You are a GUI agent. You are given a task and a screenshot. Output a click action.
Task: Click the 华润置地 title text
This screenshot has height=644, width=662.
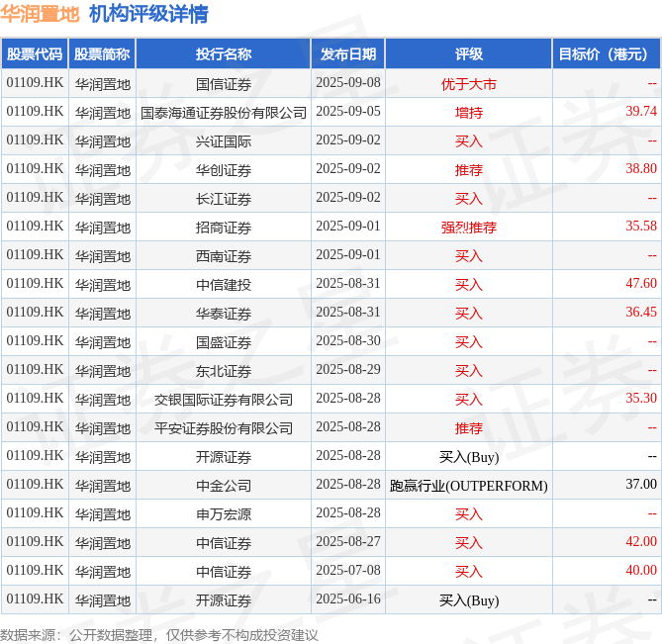[40, 14]
